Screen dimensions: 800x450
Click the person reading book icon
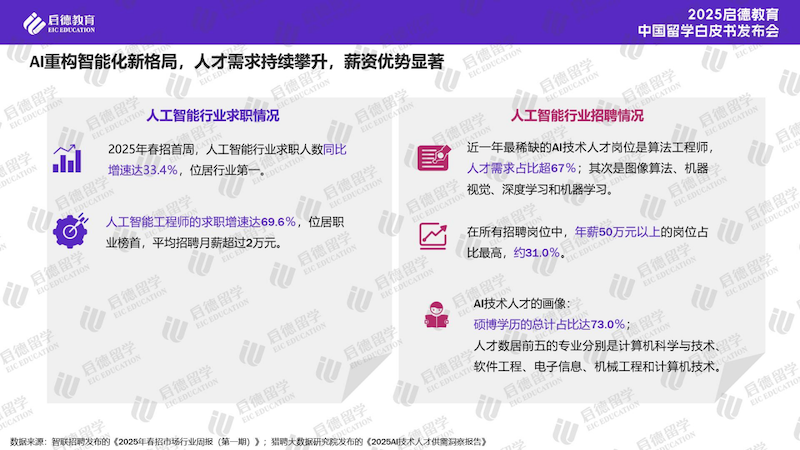435,315
